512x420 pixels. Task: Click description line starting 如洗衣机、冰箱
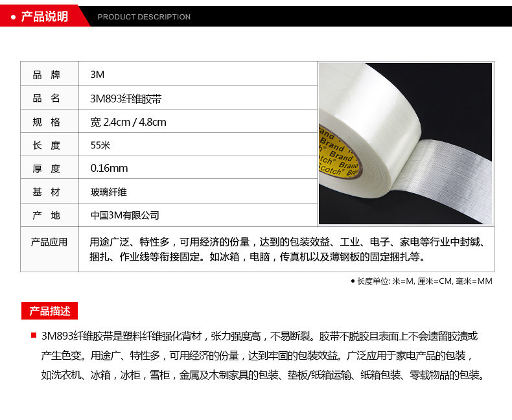tap(263, 375)
